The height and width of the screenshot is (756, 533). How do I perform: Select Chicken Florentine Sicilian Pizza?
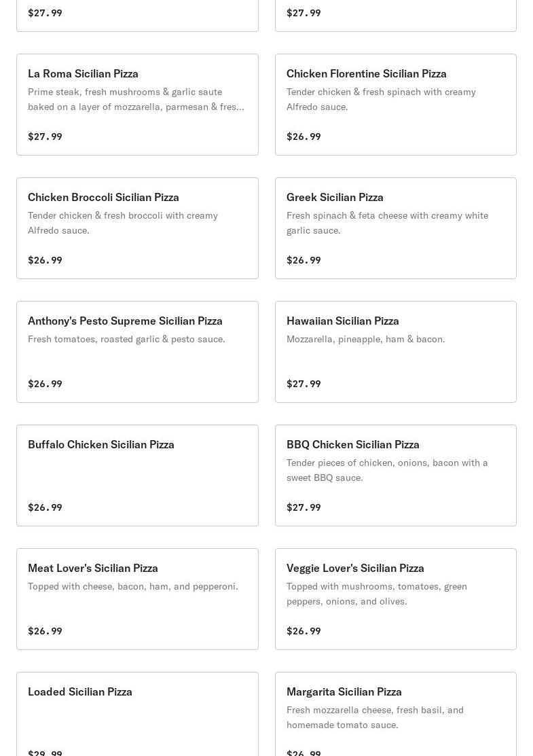(x=366, y=73)
